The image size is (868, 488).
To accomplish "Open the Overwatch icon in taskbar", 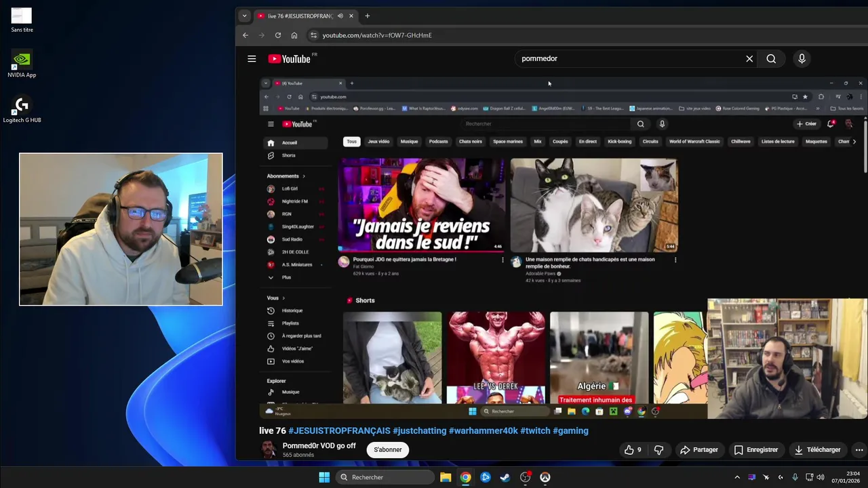I will [545, 477].
